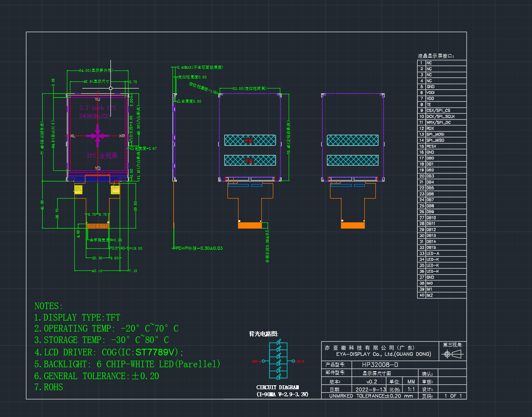The image size is (532, 417).
Task: Select the "WRX/SPI_DC" pin row
Action: point(442,122)
